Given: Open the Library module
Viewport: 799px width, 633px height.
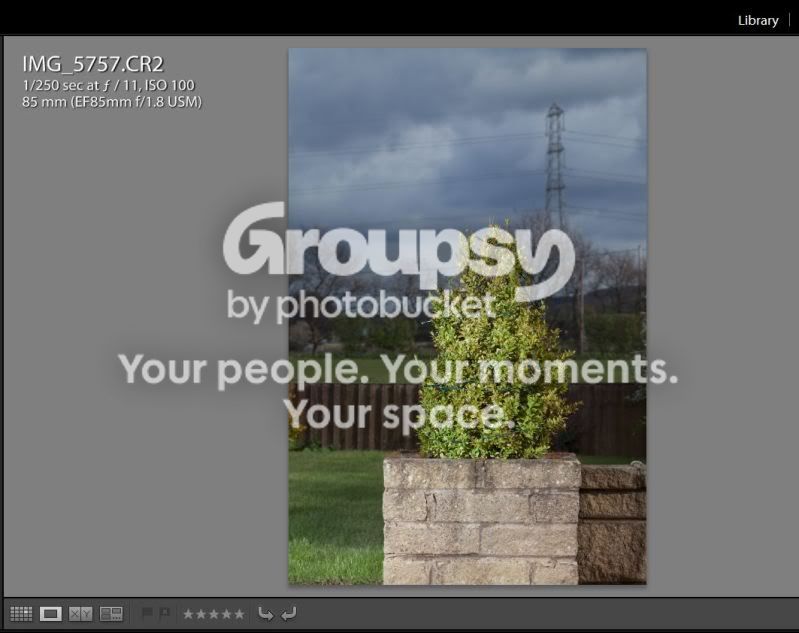Looking at the screenshot, I should point(758,20).
